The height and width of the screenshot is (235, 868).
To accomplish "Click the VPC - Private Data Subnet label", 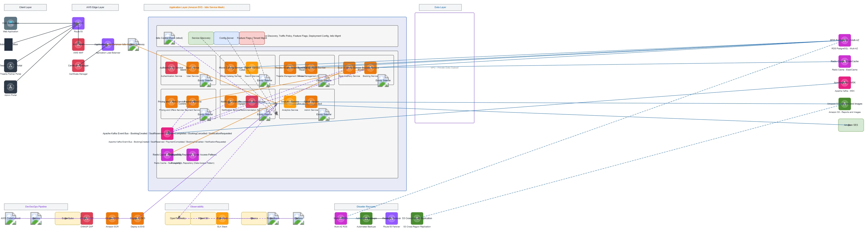I will click(x=444, y=68).
